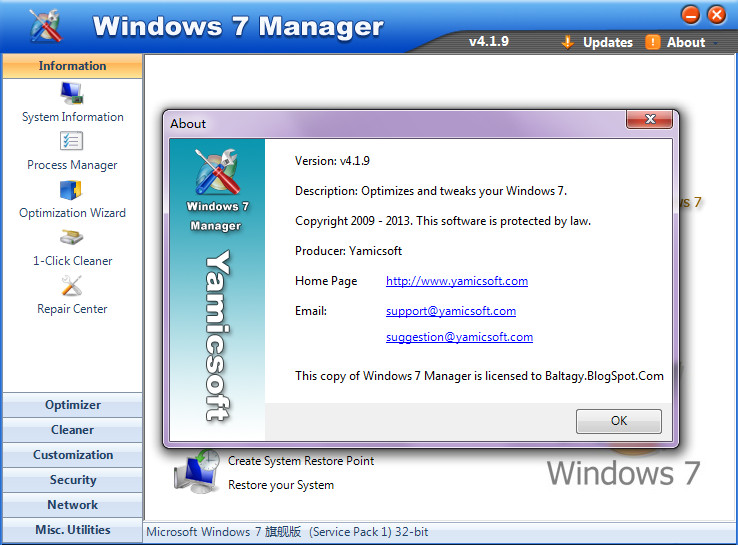Click the Updates label in header
Viewport: 738px width, 545px height.
(x=608, y=42)
